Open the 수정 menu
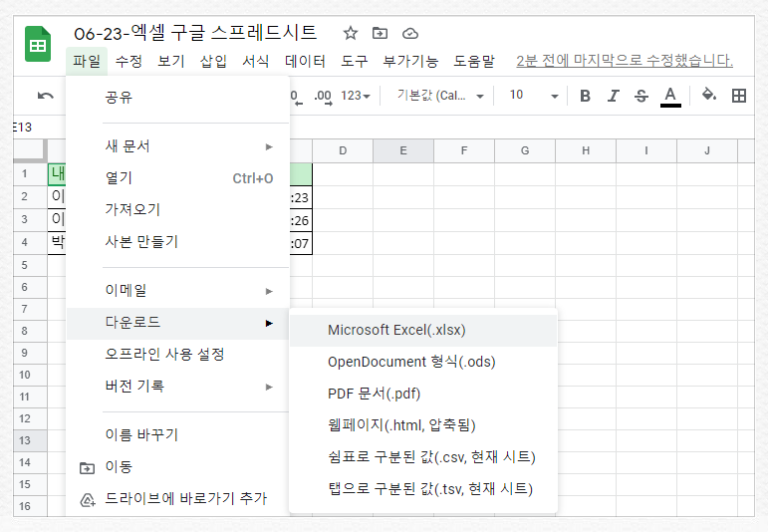This screenshot has height=532, width=768. (128, 61)
